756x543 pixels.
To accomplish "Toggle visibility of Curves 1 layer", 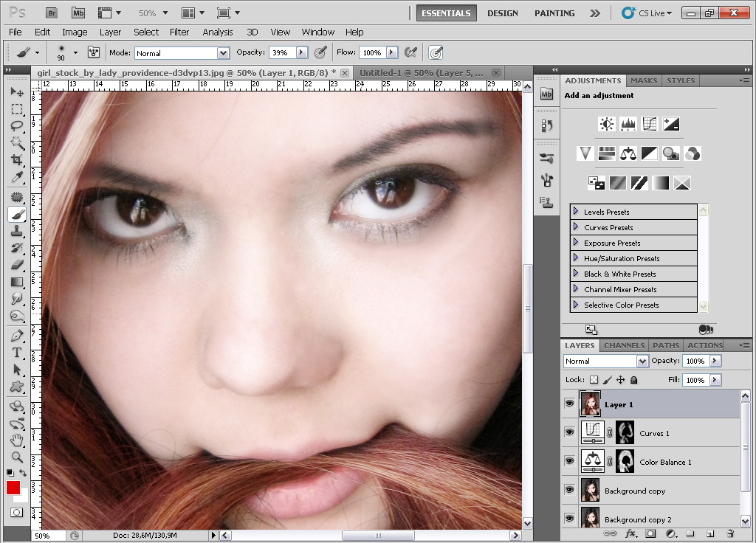I will (569, 433).
